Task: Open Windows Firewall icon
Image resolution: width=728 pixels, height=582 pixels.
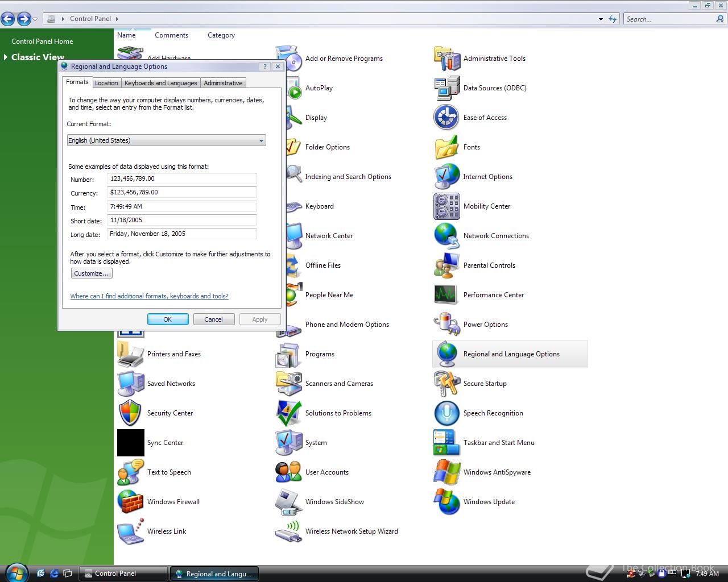Action: point(131,502)
